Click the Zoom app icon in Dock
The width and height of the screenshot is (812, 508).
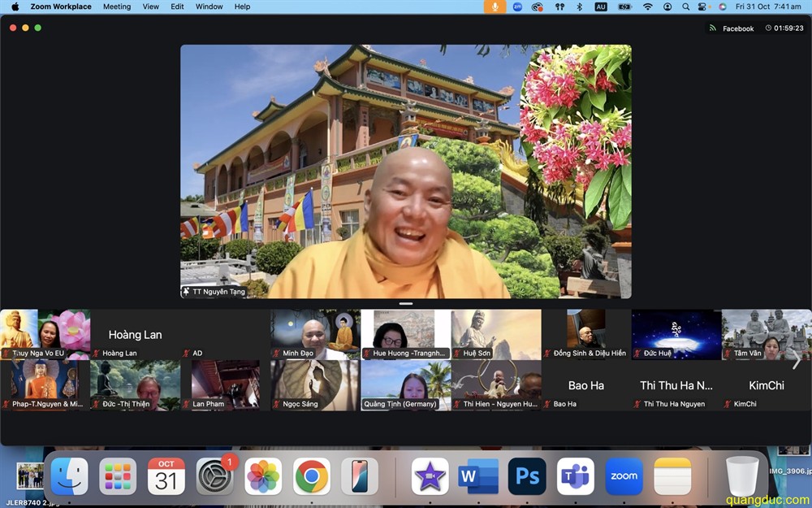pos(624,476)
